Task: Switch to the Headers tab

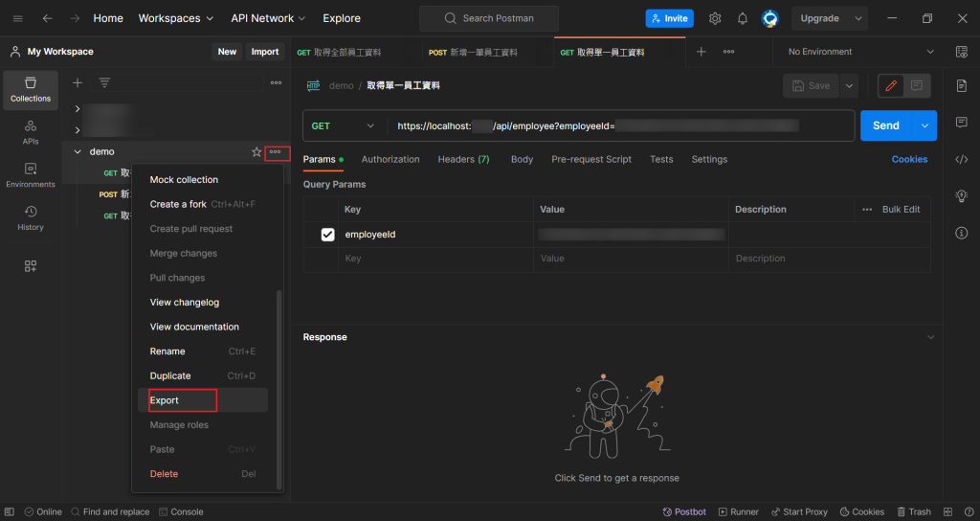Action: tap(463, 160)
